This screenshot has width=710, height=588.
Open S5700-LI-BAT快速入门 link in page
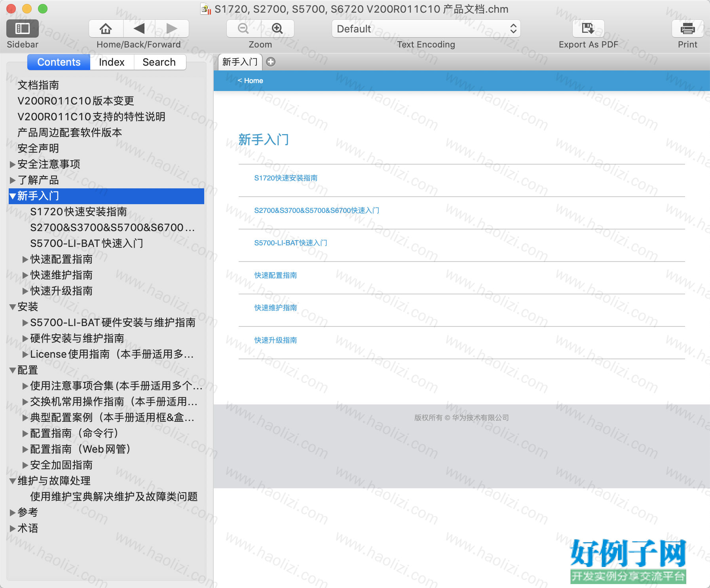[290, 243]
